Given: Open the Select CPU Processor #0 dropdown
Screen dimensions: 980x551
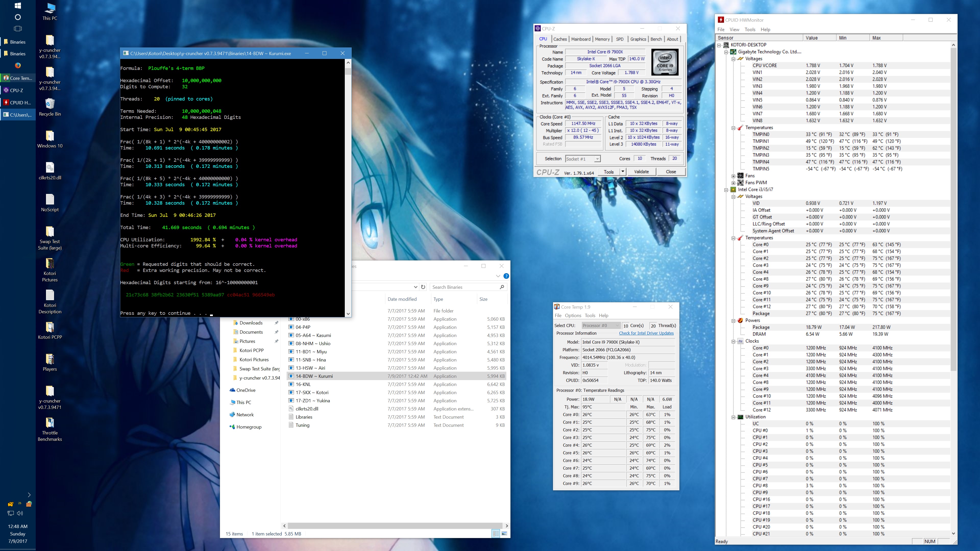Looking at the screenshot, I should click(601, 325).
